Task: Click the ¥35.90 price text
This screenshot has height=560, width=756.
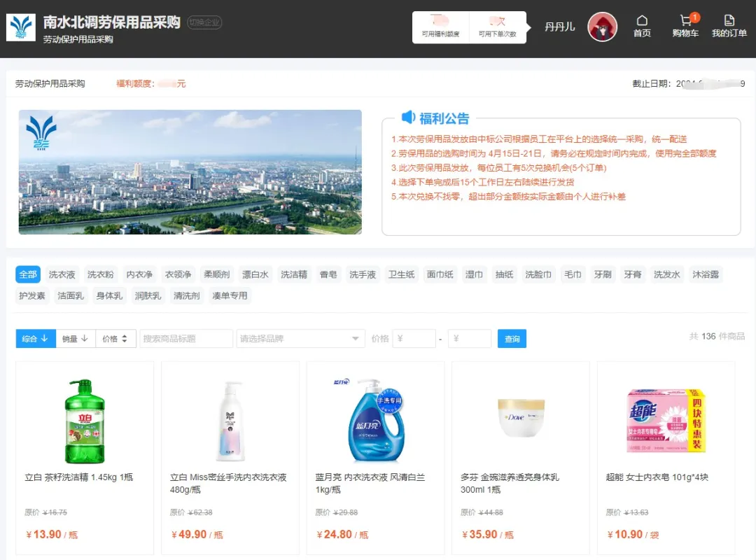Action: pyautogui.click(x=479, y=534)
